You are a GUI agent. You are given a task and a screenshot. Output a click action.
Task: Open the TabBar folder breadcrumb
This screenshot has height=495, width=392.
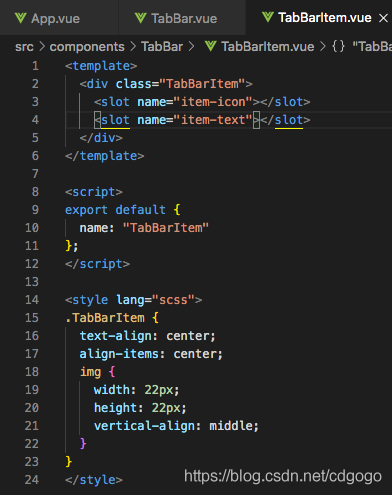coord(162,47)
